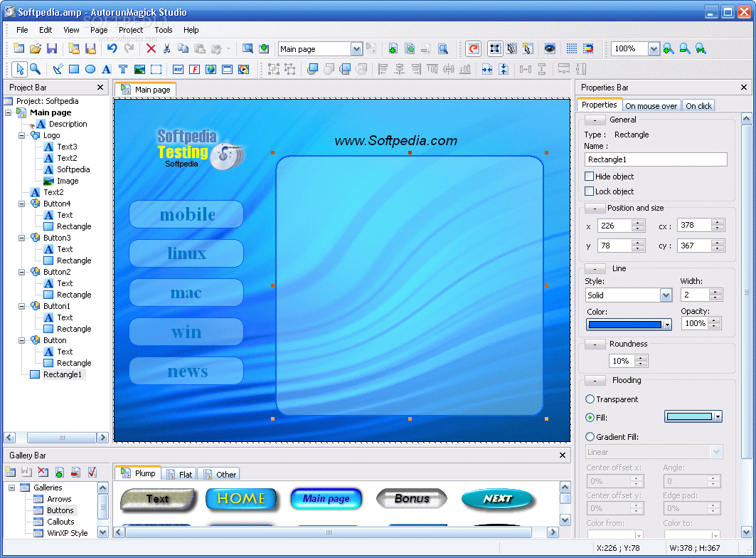Click the red rotate arrow icon
This screenshot has height=558, width=756.
pos(474,48)
